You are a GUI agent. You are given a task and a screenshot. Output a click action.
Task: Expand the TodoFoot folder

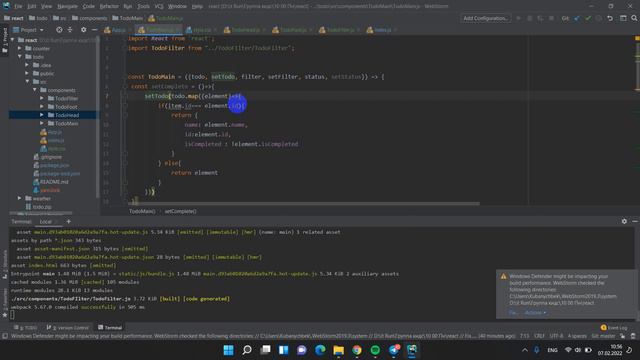tap(42, 107)
